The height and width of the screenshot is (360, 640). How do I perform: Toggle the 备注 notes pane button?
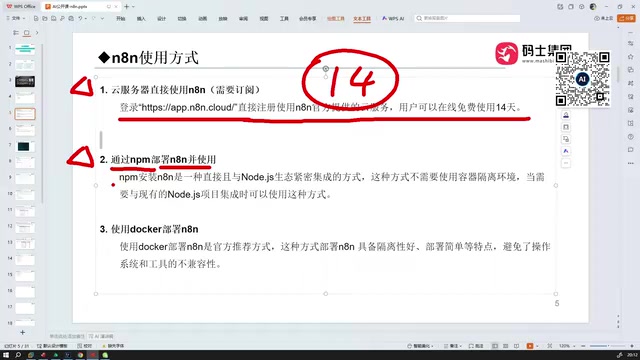click(453, 346)
